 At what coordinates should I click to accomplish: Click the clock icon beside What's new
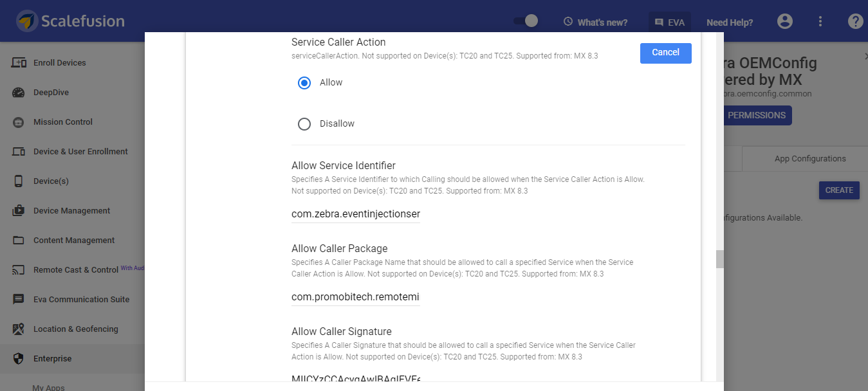pos(568,22)
